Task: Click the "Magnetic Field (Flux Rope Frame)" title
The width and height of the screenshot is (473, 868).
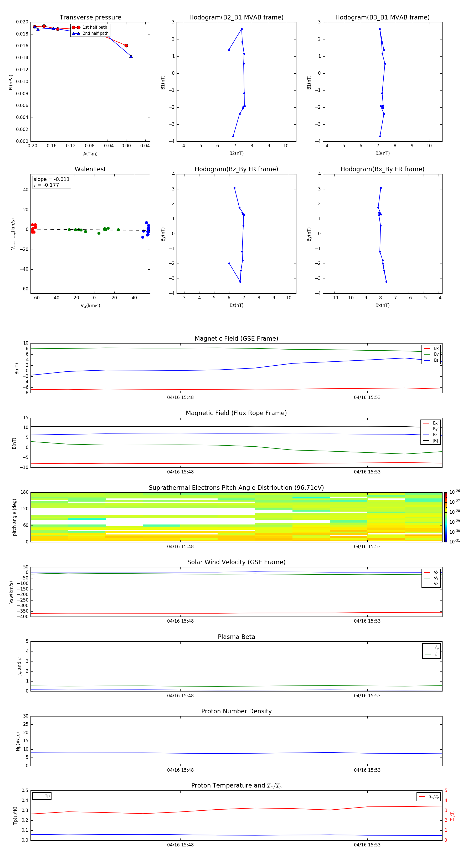Action: 236,413
